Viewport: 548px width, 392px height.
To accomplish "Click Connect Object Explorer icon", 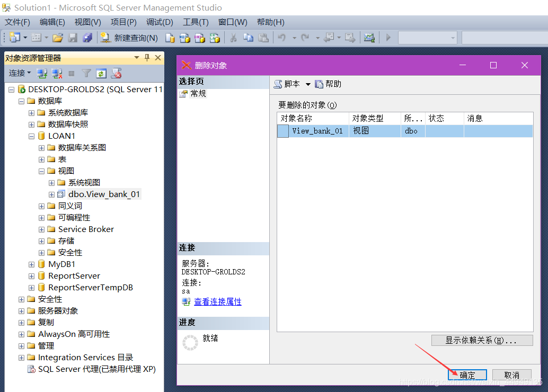I will [x=42, y=74].
